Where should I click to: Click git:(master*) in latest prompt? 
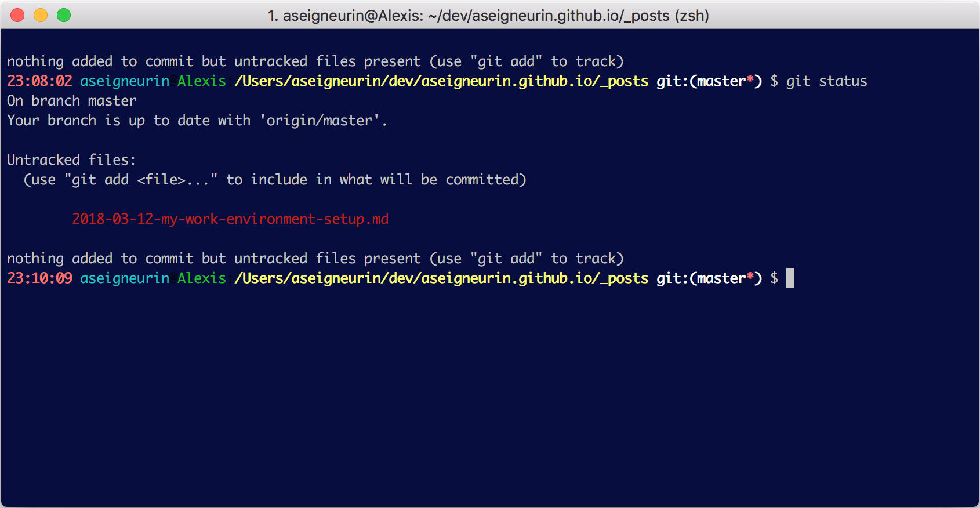(709, 278)
